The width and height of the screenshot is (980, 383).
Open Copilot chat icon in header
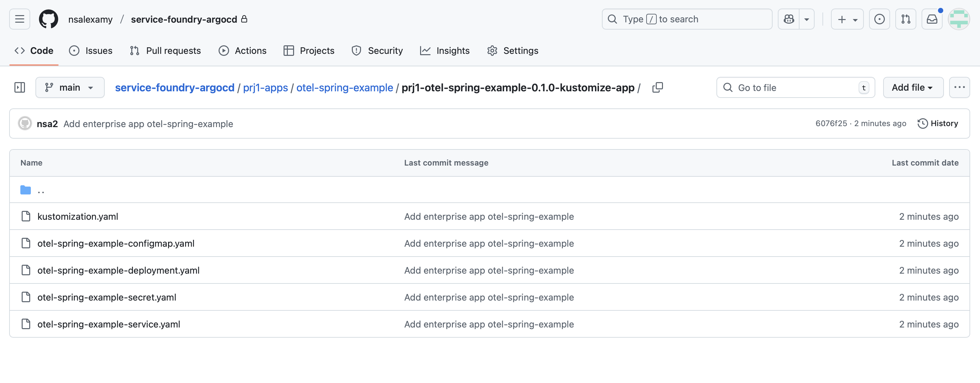pos(789,19)
